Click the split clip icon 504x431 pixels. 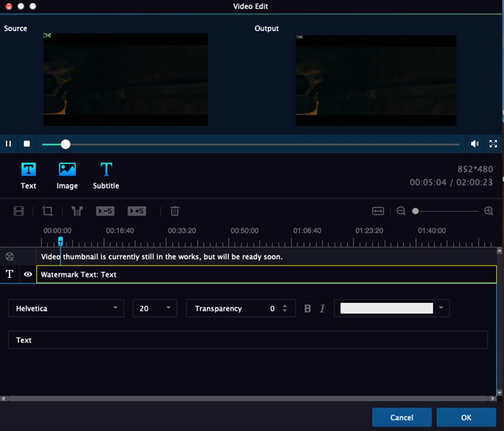[x=76, y=211]
